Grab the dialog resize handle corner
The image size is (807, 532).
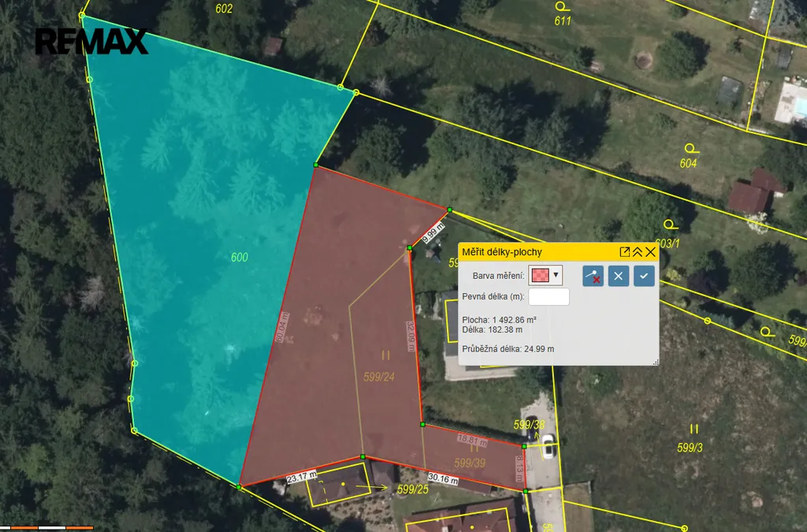pos(654,361)
